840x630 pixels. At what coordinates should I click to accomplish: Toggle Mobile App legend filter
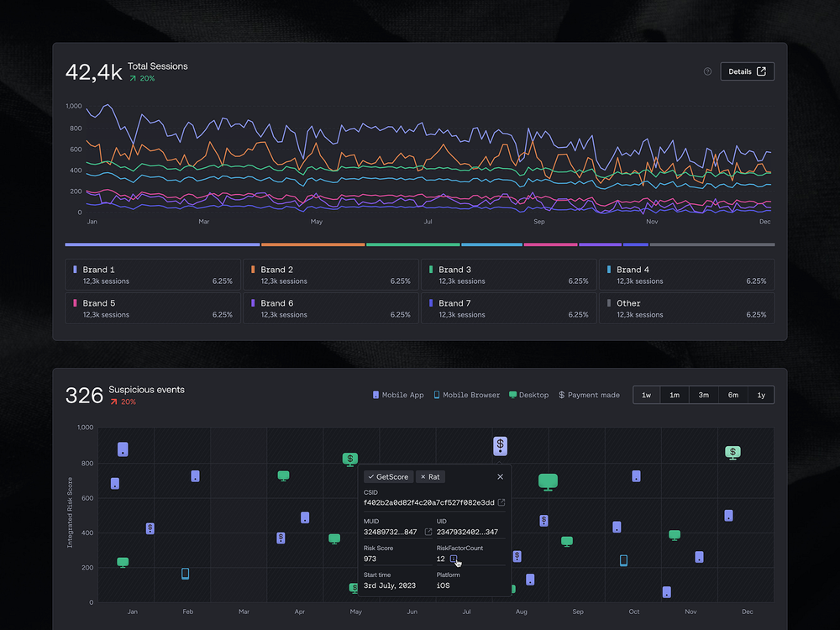click(398, 395)
